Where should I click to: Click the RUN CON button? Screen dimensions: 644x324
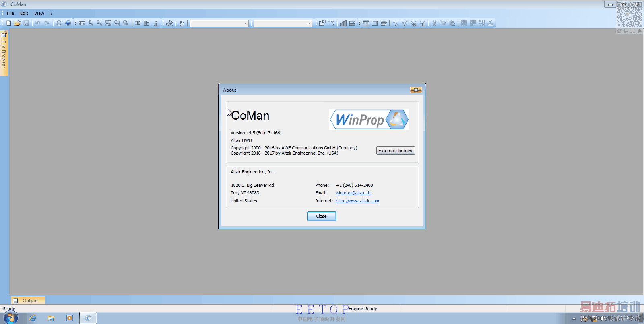click(x=482, y=23)
